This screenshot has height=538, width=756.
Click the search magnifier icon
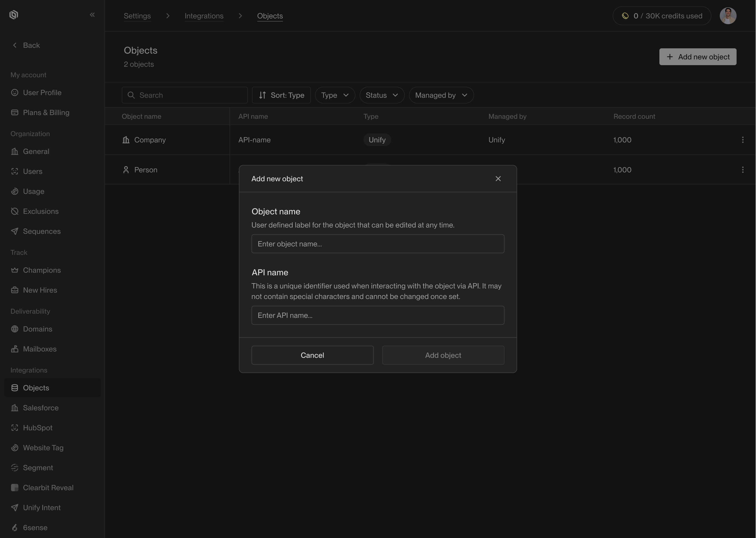(131, 95)
